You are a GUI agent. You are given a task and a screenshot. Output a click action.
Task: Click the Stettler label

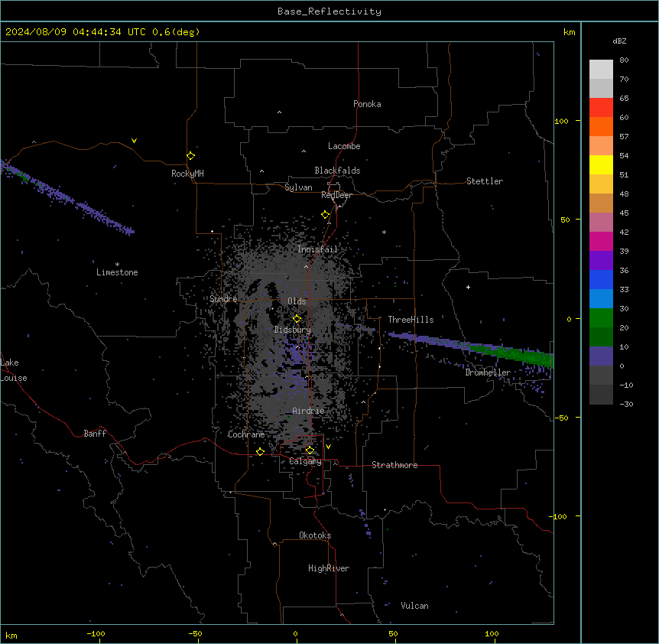tap(485, 181)
